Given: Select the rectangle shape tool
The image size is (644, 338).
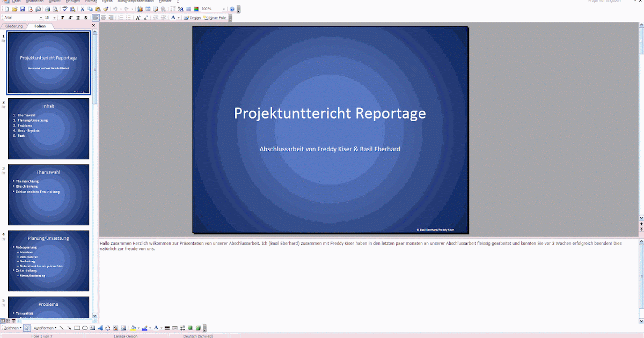Looking at the screenshot, I should pos(77,328).
